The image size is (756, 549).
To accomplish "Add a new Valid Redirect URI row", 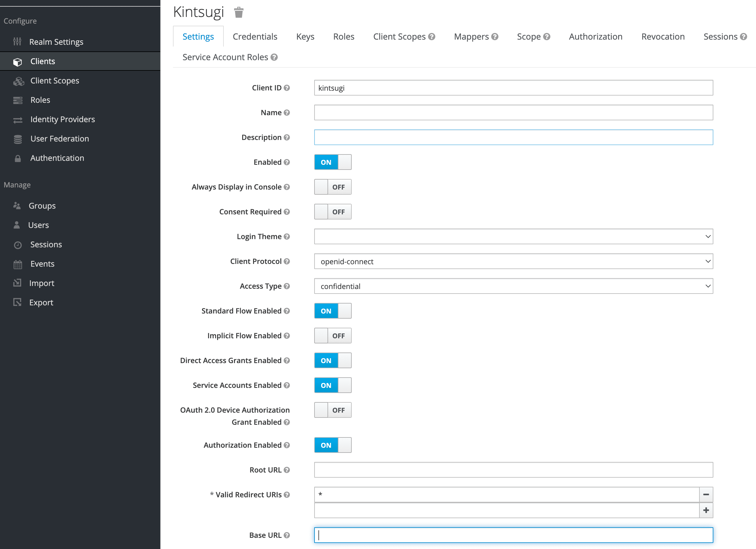I will click(706, 510).
